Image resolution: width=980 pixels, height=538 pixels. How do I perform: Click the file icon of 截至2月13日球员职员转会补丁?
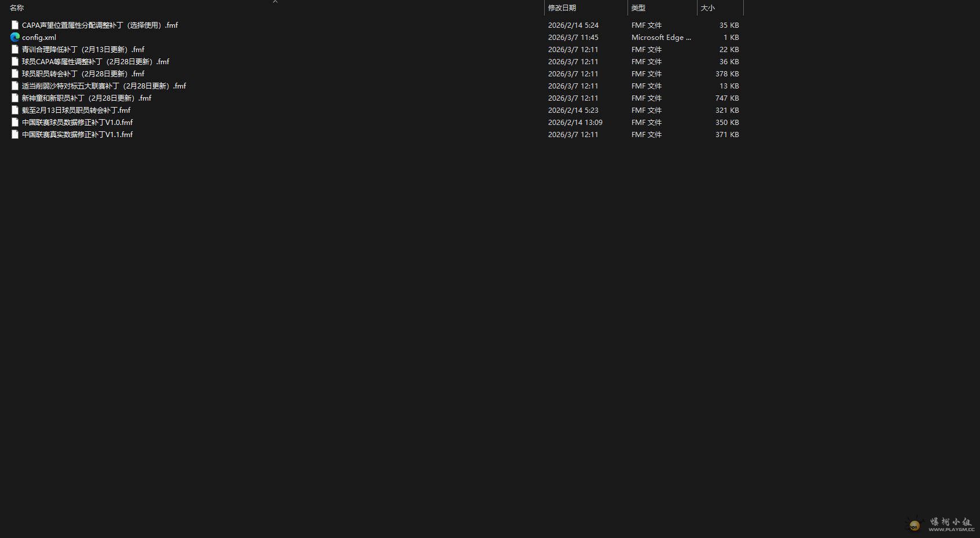point(15,110)
